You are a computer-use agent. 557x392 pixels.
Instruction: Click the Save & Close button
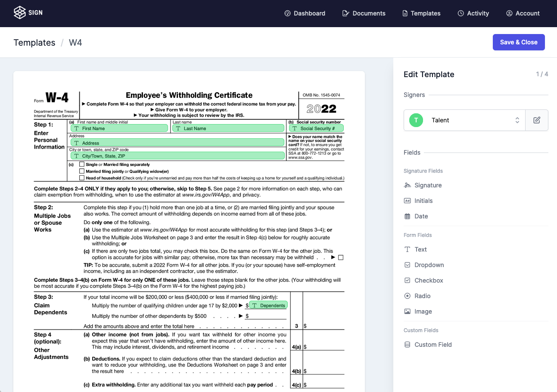coord(519,42)
